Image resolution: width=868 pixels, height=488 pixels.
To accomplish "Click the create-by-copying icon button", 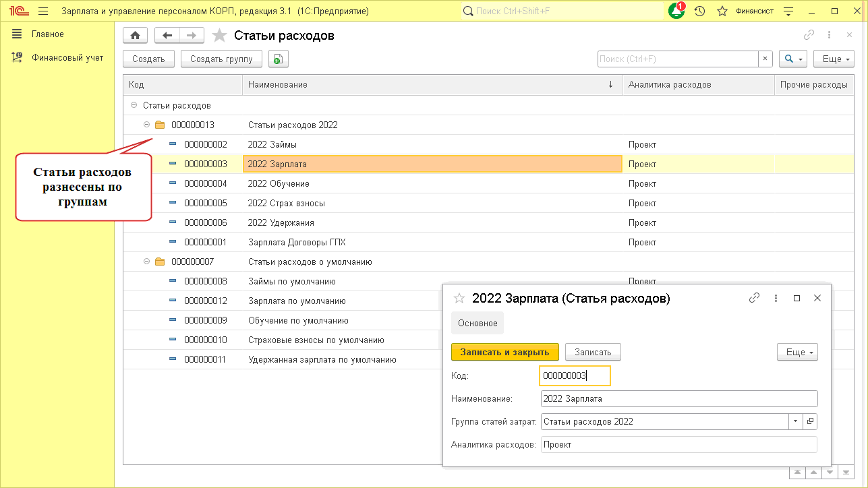I will [278, 59].
